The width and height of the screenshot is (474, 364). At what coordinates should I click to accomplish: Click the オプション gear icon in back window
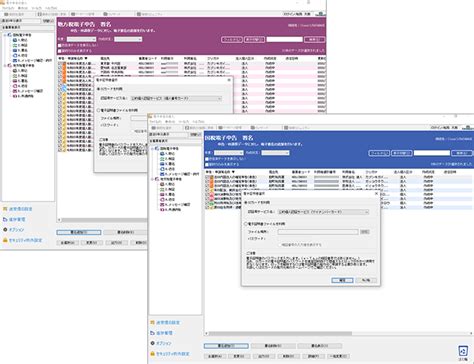5,230
